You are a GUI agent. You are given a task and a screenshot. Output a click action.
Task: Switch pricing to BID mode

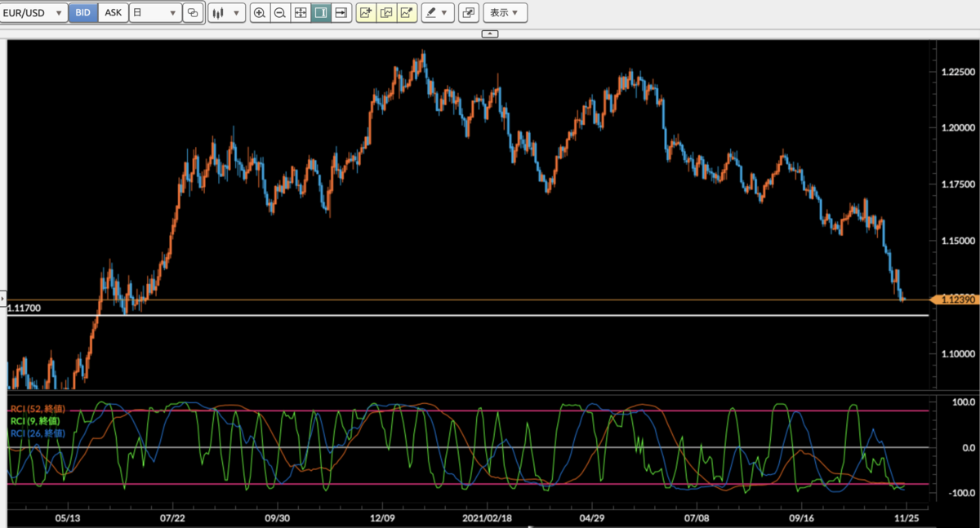(82, 12)
